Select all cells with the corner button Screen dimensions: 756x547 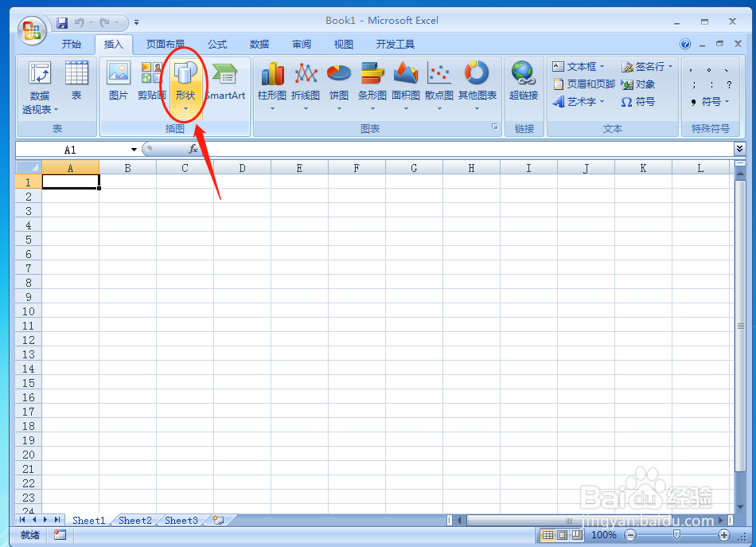point(29,167)
